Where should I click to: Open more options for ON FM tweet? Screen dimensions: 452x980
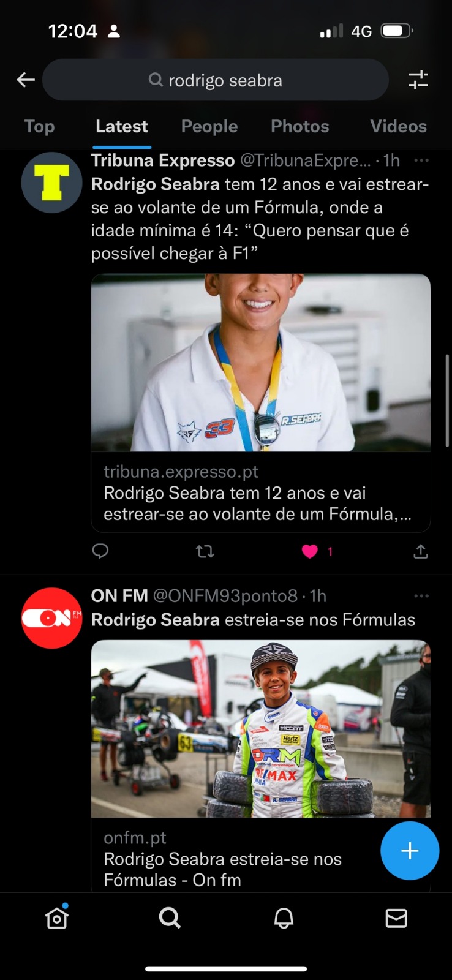click(x=421, y=596)
